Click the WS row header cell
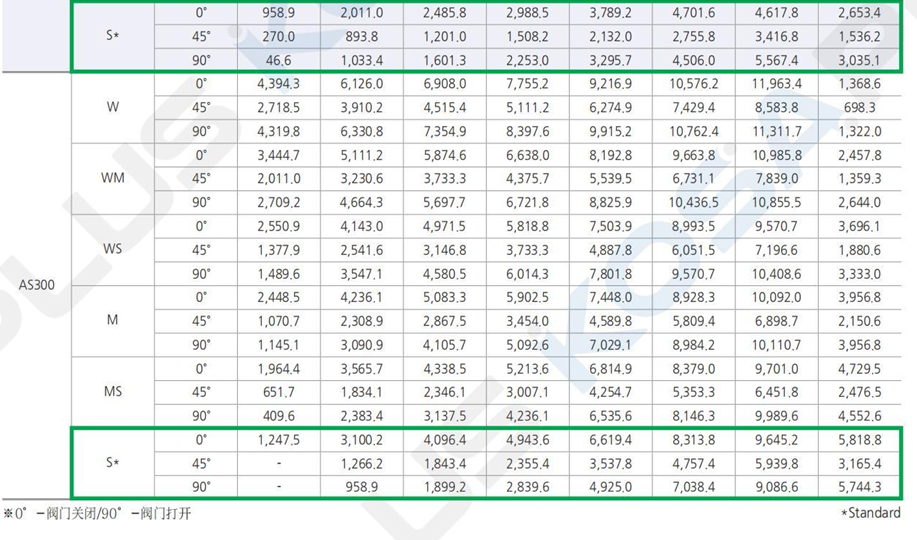 pyautogui.click(x=113, y=249)
